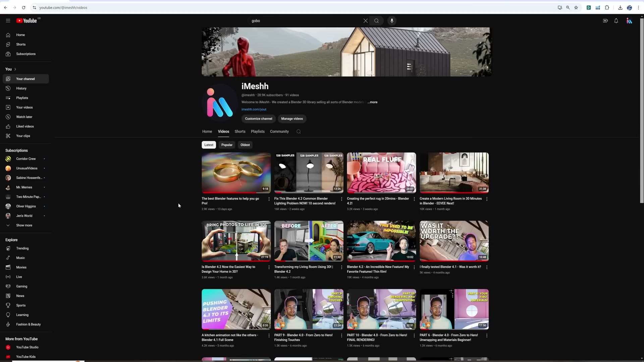Screen dimensions: 644x362
Task: Open the Create video icon
Action: pyautogui.click(x=605, y=21)
